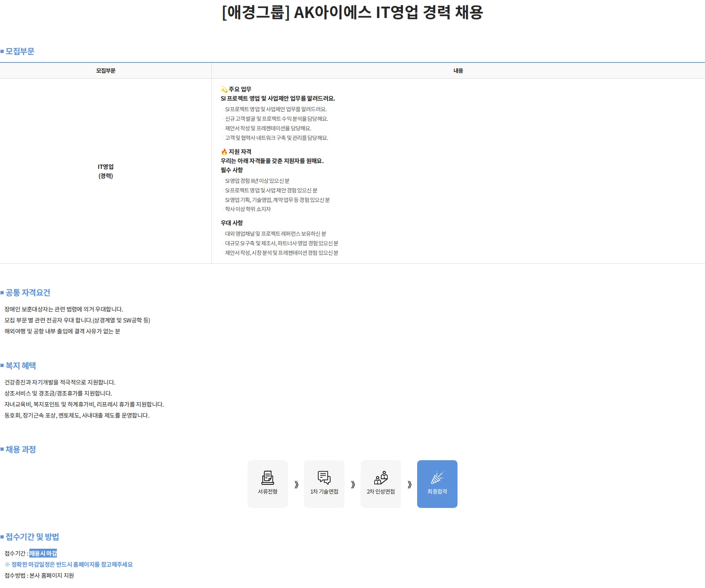Click the fire emoji beside 지원 자격
Screen dimensions: 705x588
pos(224,152)
